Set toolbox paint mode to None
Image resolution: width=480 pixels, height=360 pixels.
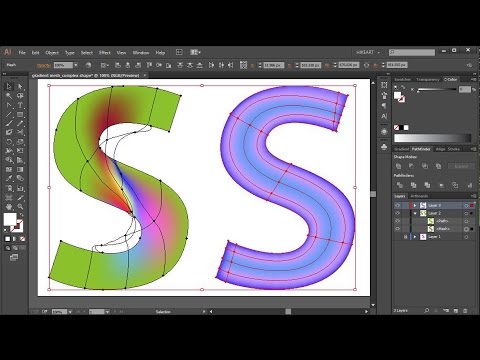tap(23, 239)
